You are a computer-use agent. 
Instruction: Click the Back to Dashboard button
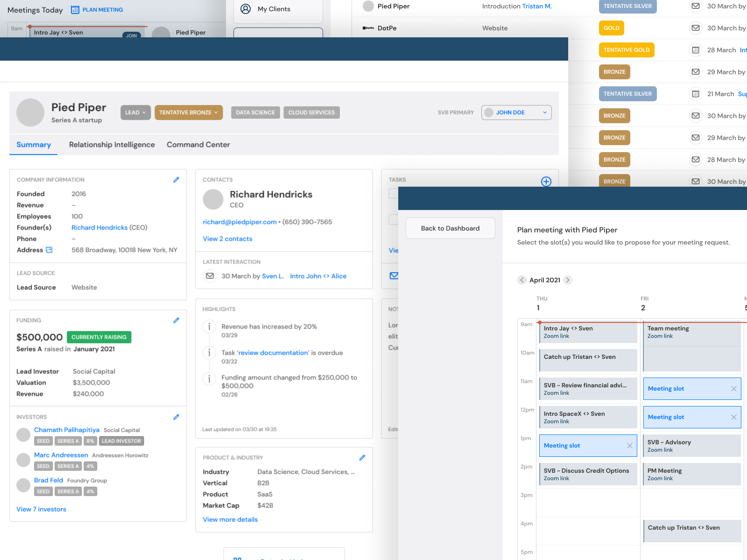click(450, 228)
